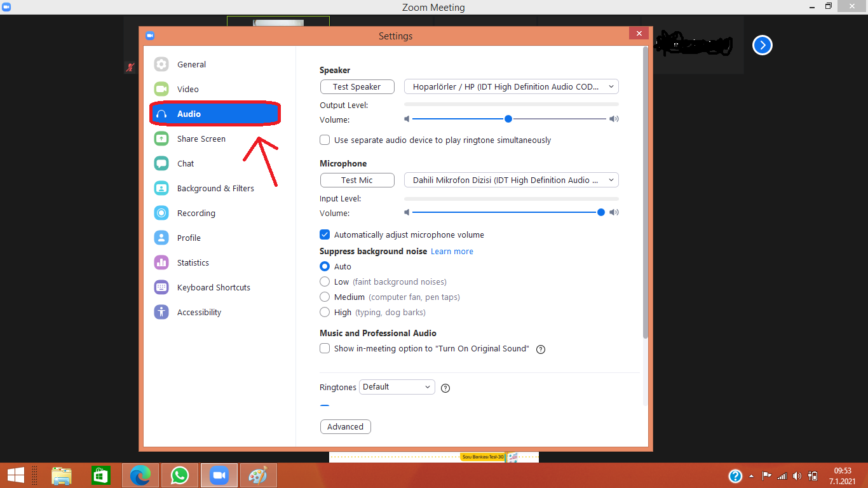Viewport: 868px width, 488px height.
Task: Click the Test Speaker button
Action: coord(357,86)
